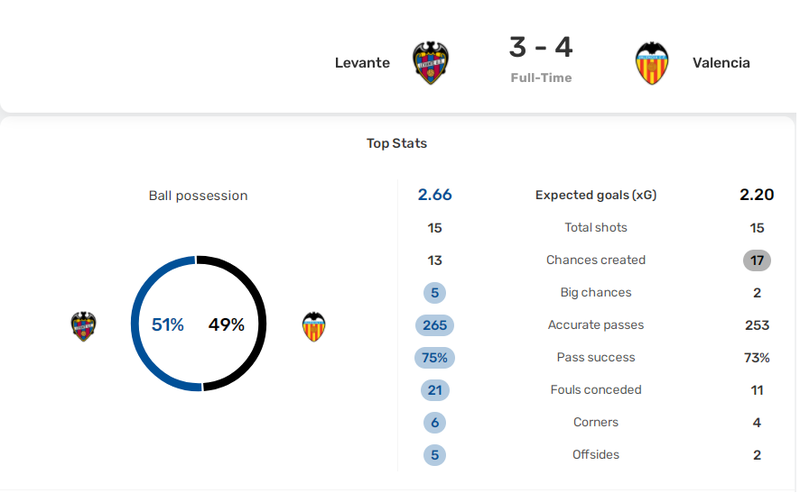Click the 6 corners badge
This screenshot has height=493, width=800.
pos(435,423)
